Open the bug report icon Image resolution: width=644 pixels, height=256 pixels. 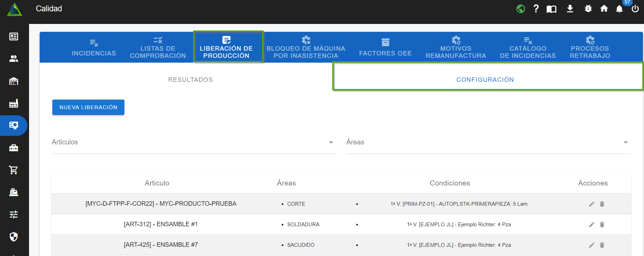tap(588, 9)
